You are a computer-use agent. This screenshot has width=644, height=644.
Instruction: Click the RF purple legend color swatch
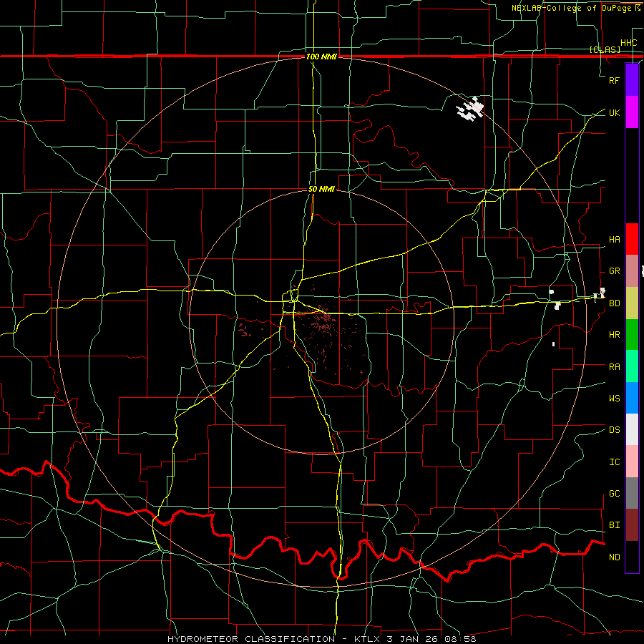click(x=632, y=80)
